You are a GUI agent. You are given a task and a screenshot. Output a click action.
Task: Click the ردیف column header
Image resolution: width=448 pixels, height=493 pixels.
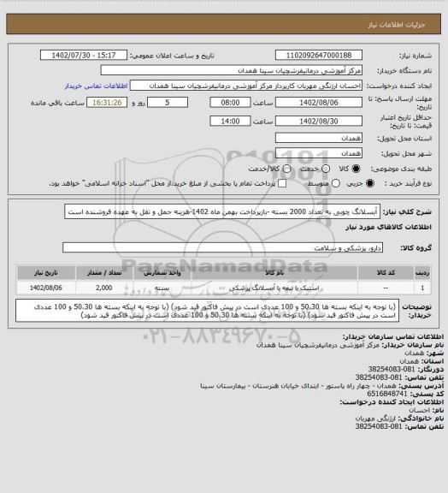pyautogui.click(x=422, y=272)
